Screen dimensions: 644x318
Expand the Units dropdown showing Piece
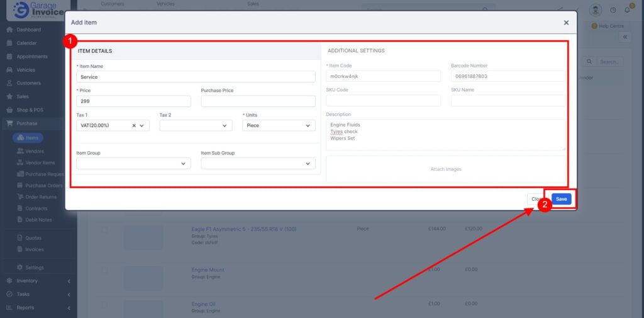click(279, 126)
